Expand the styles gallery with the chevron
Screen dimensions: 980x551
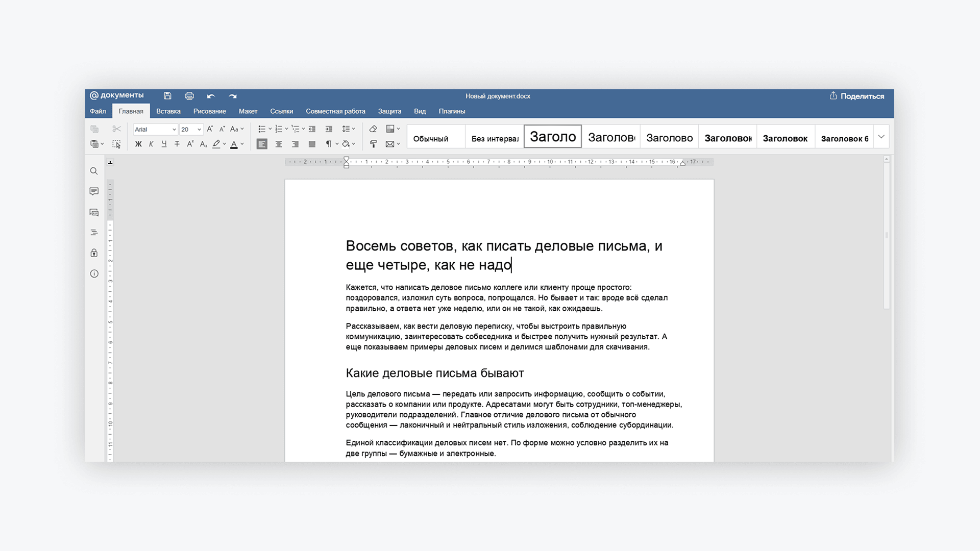click(x=881, y=136)
